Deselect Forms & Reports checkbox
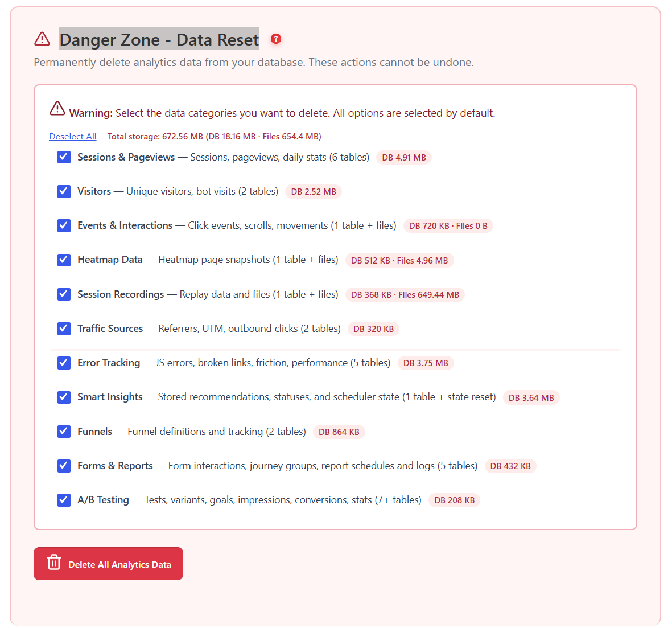 [64, 466]
